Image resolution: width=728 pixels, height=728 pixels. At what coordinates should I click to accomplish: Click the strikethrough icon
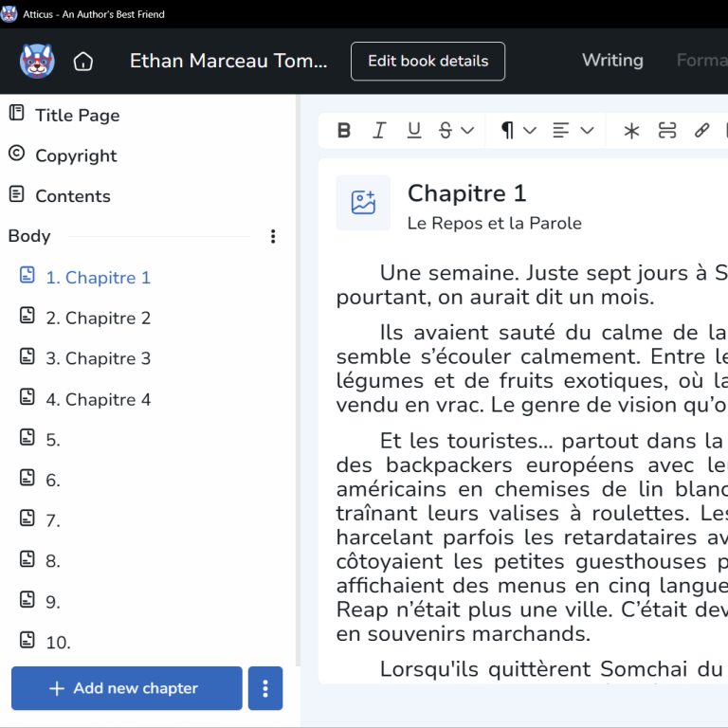pyautogui.click(x=446, y=131)
